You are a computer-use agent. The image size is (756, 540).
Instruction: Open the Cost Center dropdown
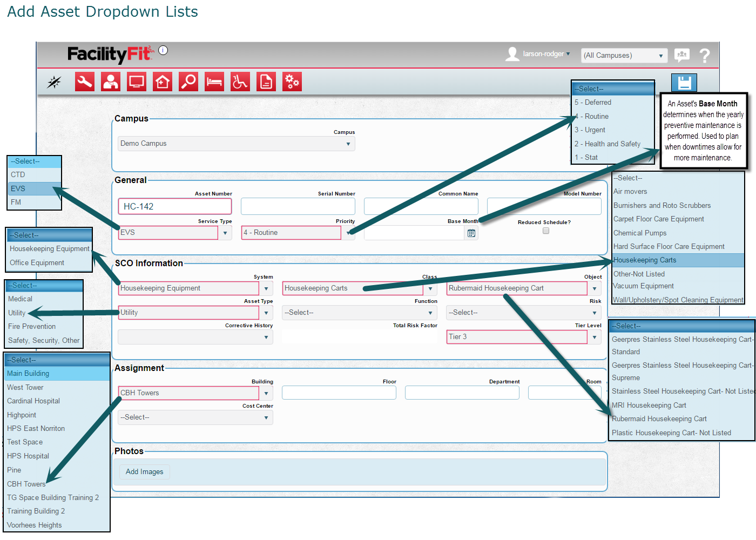click(x=195, y=417)
